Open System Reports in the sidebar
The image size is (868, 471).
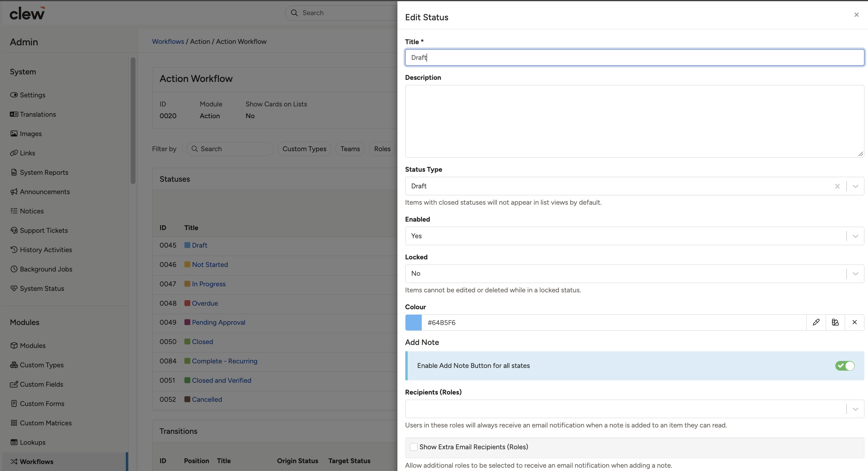39,173
